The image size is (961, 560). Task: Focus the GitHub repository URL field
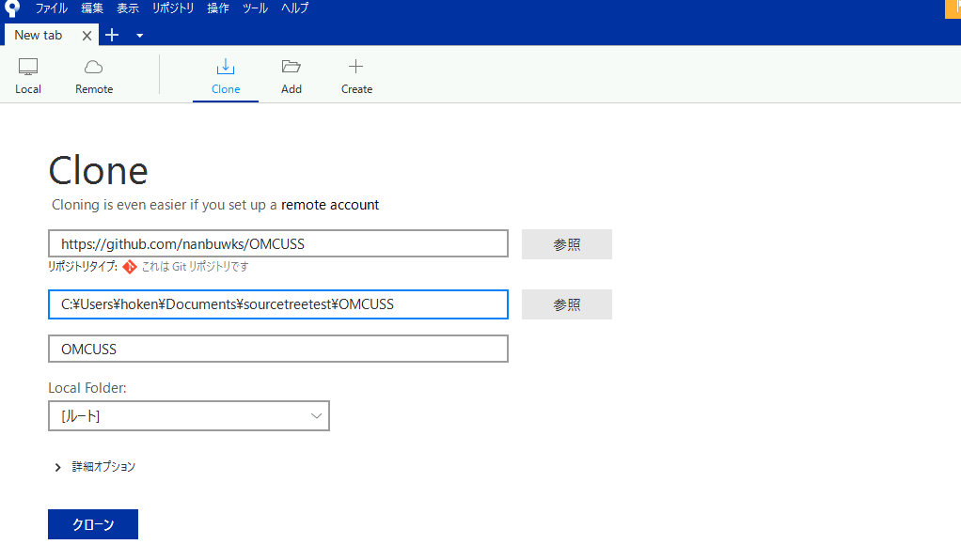click(x=278, y=244)
